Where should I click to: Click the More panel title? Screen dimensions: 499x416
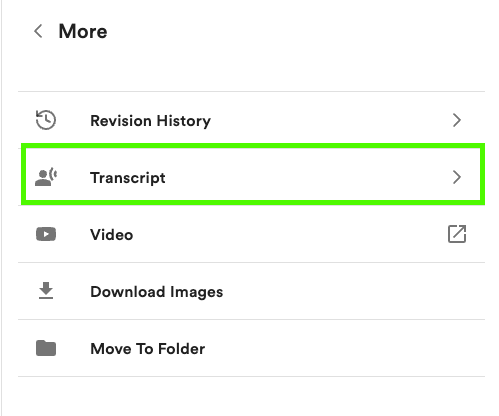[83, 32]
